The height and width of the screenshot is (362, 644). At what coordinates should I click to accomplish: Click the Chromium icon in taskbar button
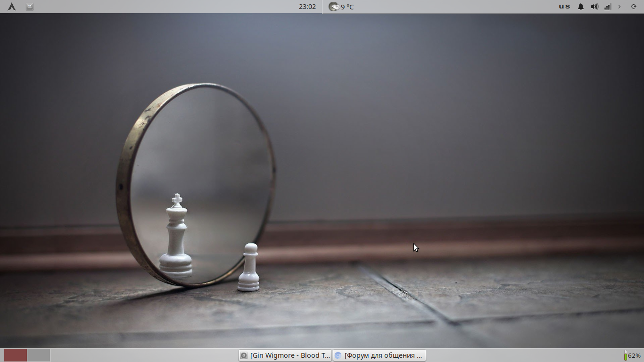point(338,355)
